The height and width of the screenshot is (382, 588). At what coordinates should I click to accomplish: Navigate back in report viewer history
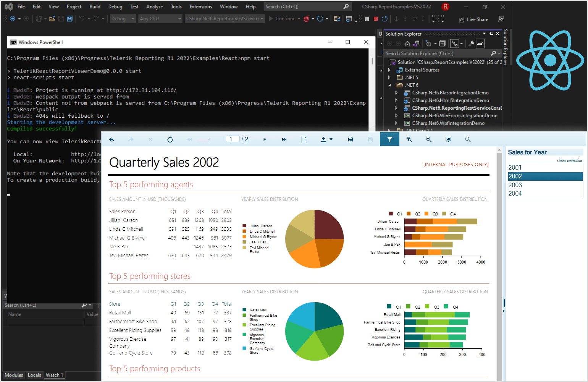click(111, 139)
